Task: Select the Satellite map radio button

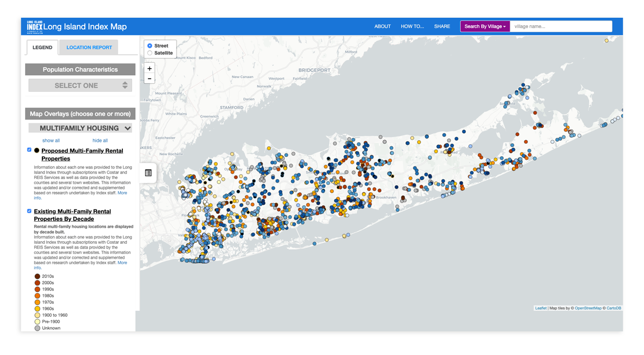Action: coord(150,53)
